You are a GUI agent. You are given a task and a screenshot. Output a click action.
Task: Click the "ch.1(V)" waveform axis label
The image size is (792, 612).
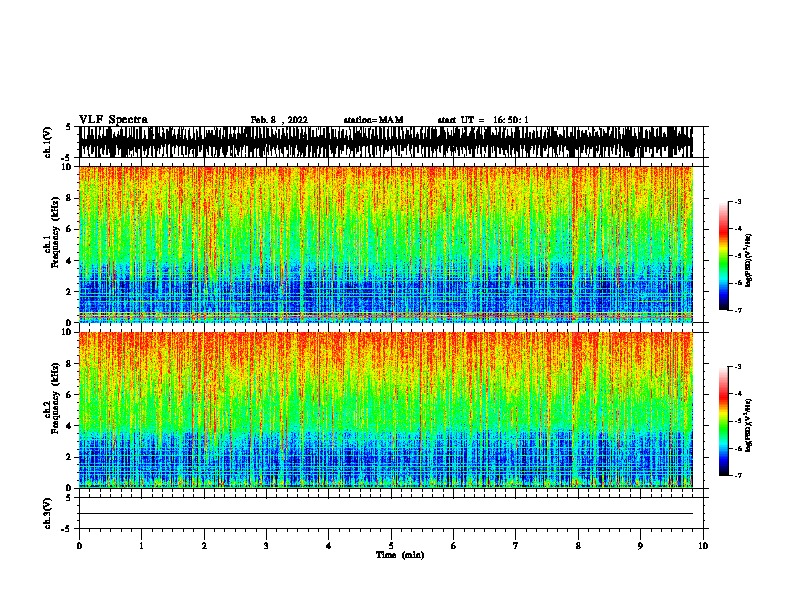48,142
